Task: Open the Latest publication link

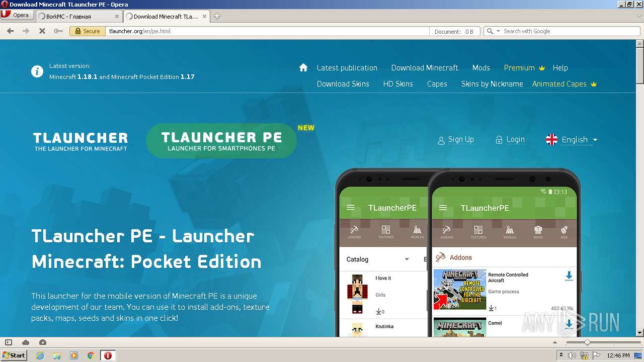Action: 347,68
